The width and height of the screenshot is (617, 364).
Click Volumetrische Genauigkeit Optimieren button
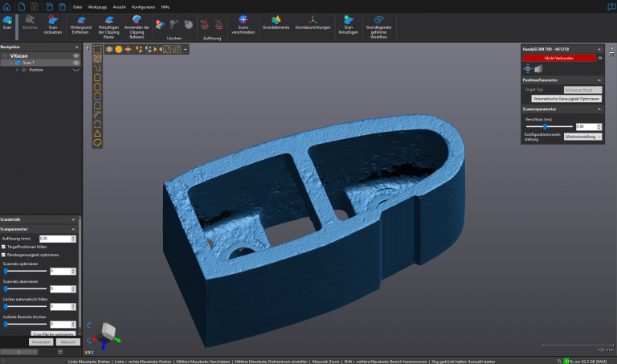(x=566, y=98)
